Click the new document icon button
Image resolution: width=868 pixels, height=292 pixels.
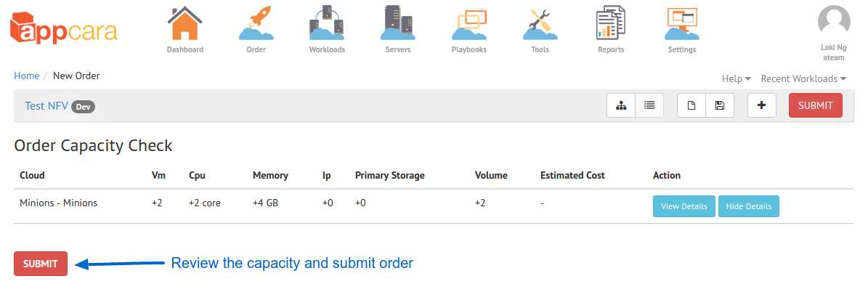pos(691,105)
